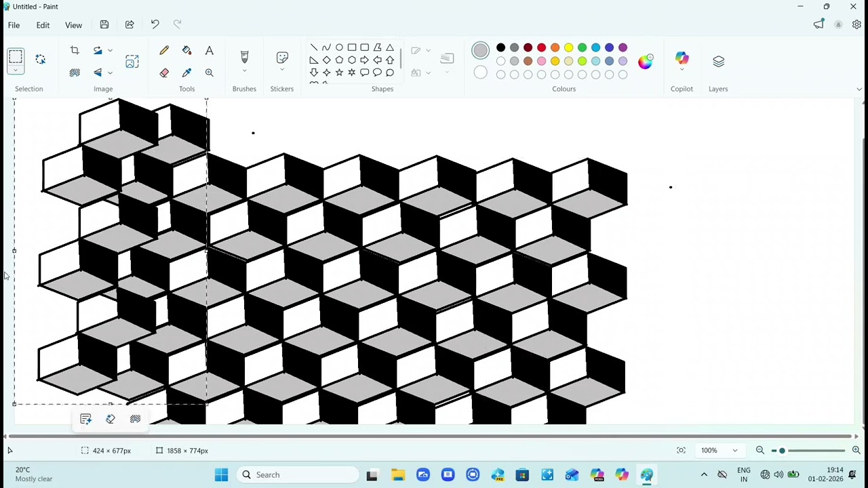
Task: Expand the Brushes dropdown
Action: [x=244, y=70]
